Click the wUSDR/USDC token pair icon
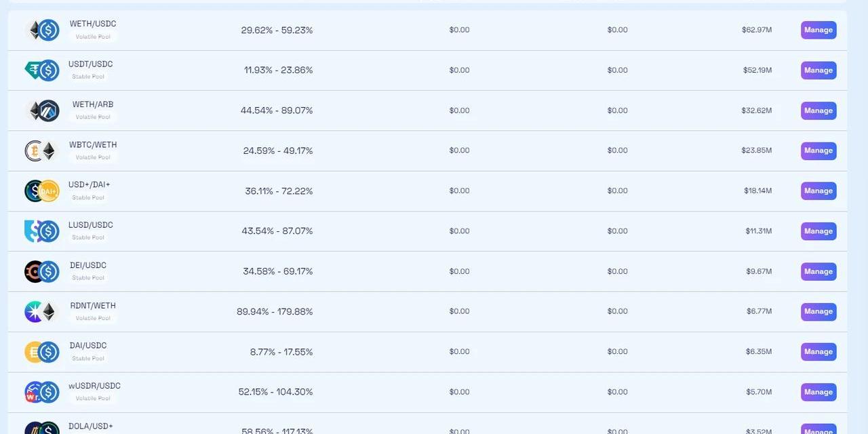 coord(42,392)
